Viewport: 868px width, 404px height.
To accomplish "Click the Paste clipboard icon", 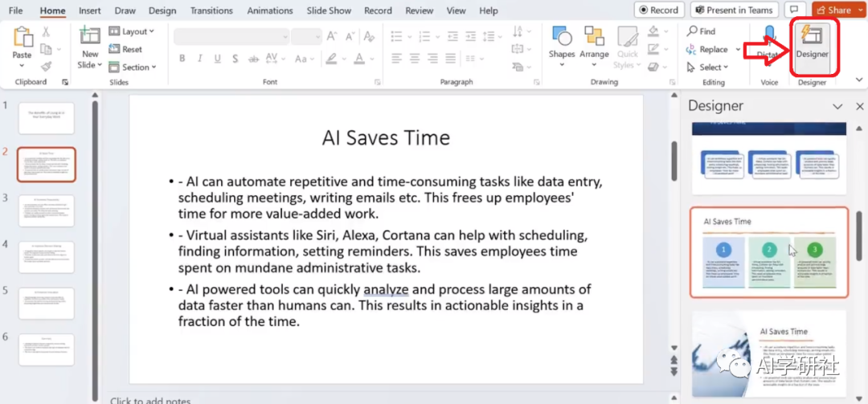I will point(23,37).
